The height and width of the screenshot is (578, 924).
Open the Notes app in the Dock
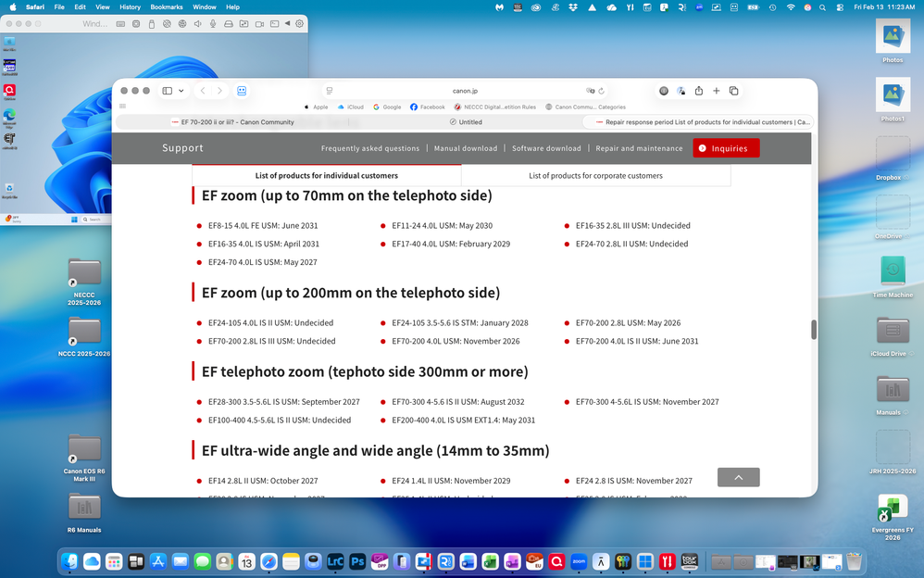291,561
